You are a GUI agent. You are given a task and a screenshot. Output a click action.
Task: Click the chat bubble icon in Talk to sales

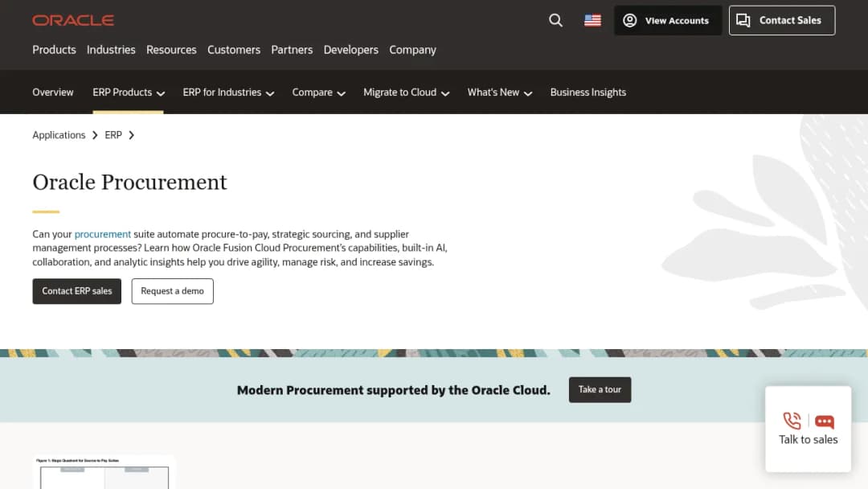(x=825, y=421)
